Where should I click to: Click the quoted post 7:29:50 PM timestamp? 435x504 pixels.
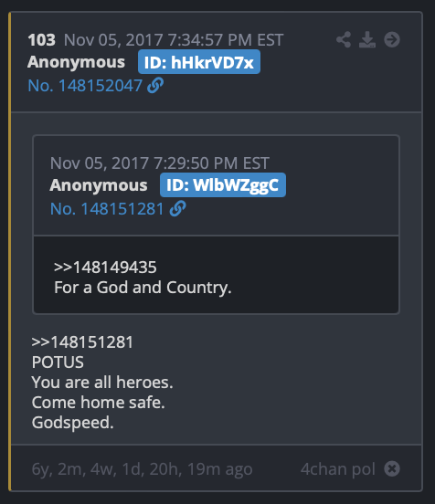160,163
